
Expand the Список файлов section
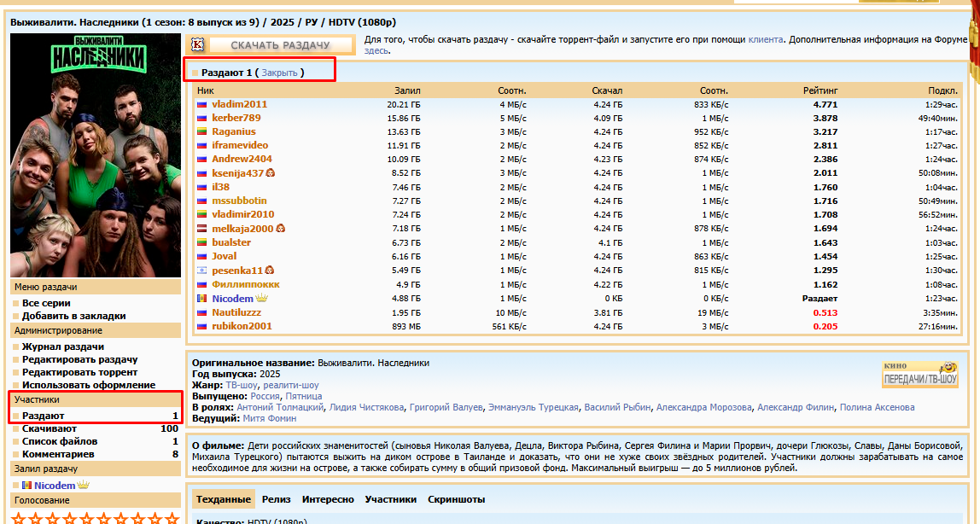pyautogui.click(x=60, y=441)
